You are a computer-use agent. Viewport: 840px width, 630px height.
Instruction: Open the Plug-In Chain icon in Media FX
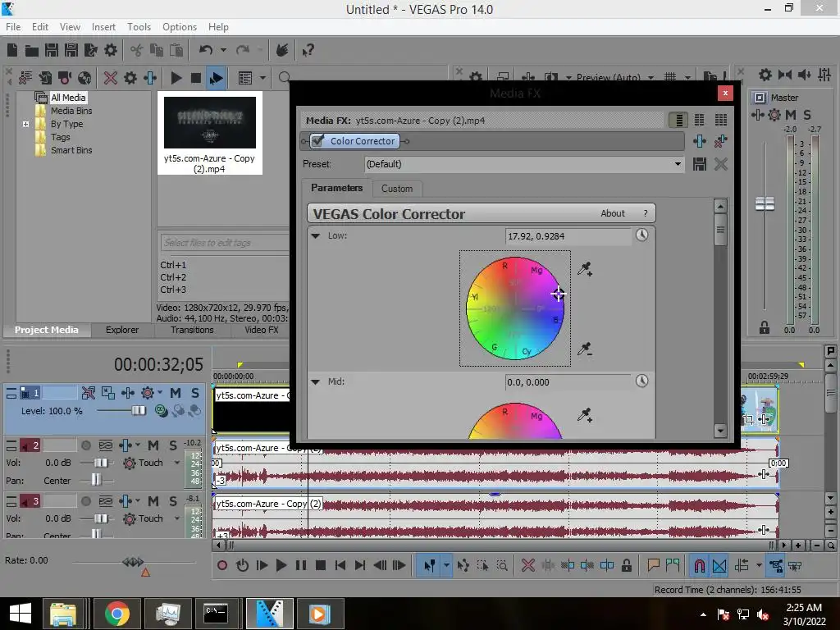tap(700, 141)
